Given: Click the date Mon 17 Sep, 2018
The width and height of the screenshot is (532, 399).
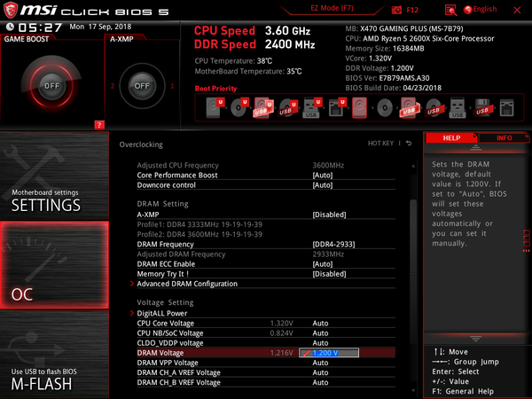Looking at the screenshot, I should pos(100,27).
